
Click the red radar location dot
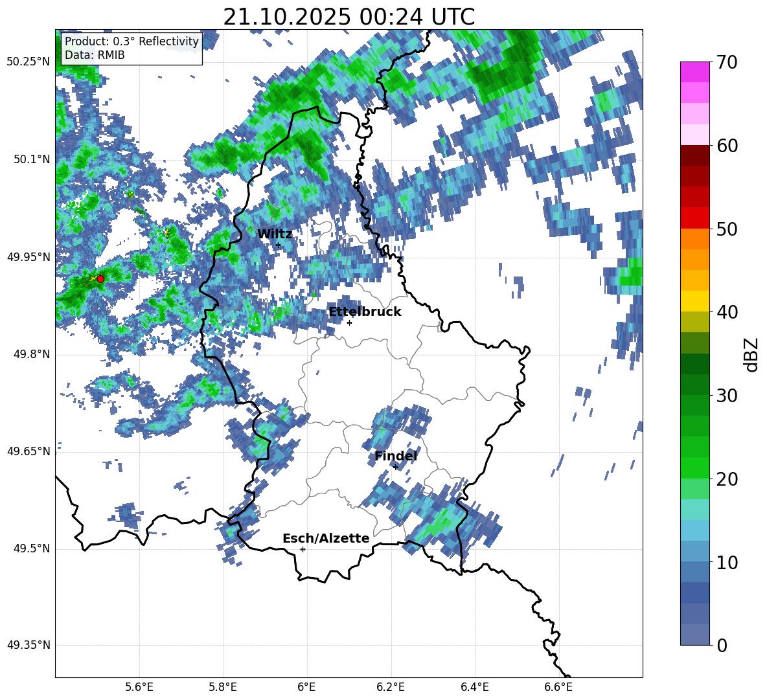tap(100, 278)
